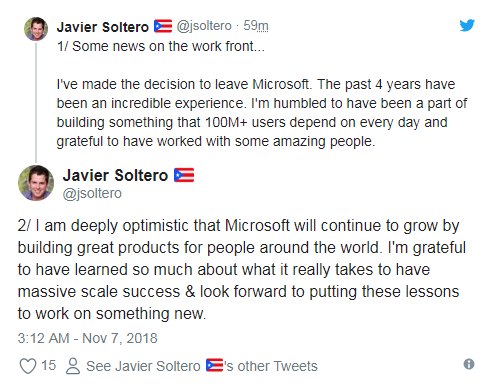Open the large Javier Soltero author name
Image resolution: width=491 pixels, height=384 pixels.
coord(115,175)
